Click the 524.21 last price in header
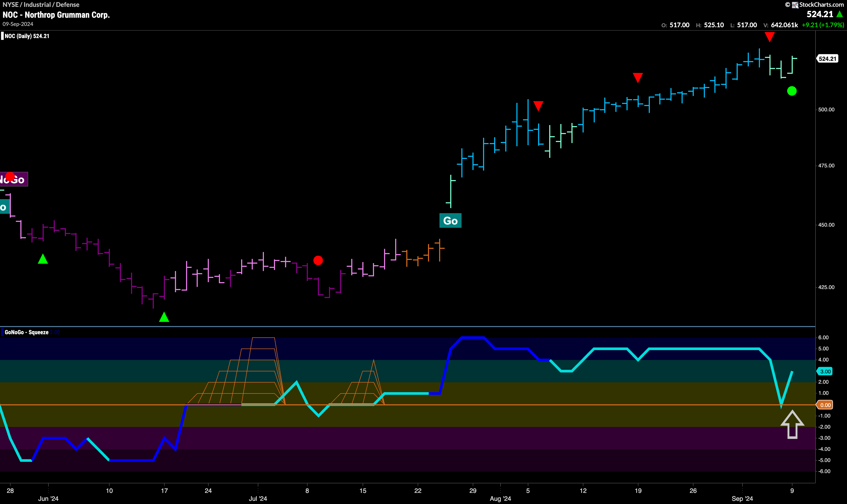The width and height of the screenshot is (847, 504). coord(820,14)
